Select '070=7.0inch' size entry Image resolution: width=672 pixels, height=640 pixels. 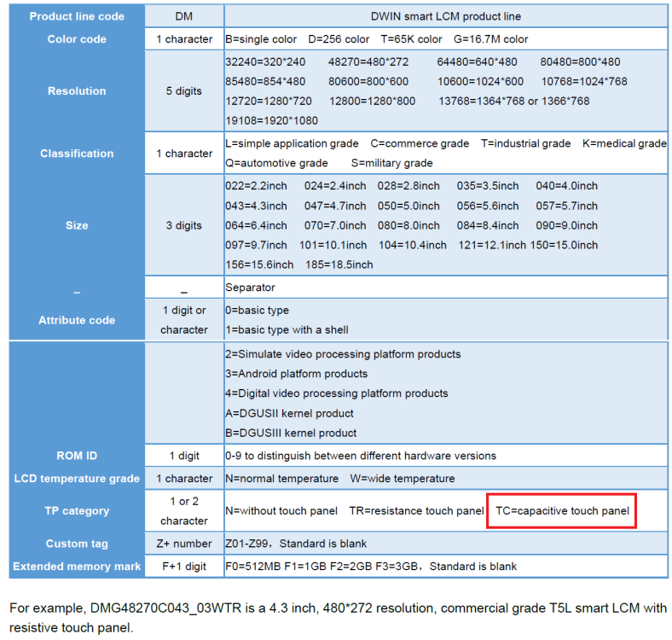pyautogui.click(x=335, y=225)
